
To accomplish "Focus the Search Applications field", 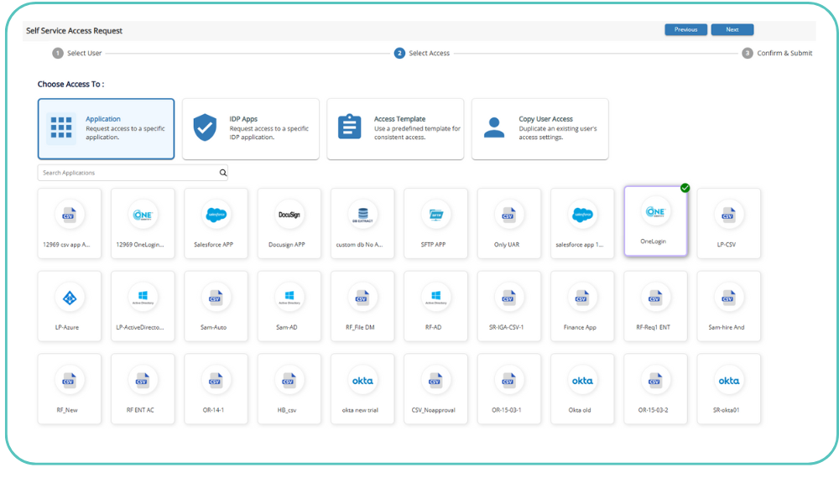I will [126, 173].
